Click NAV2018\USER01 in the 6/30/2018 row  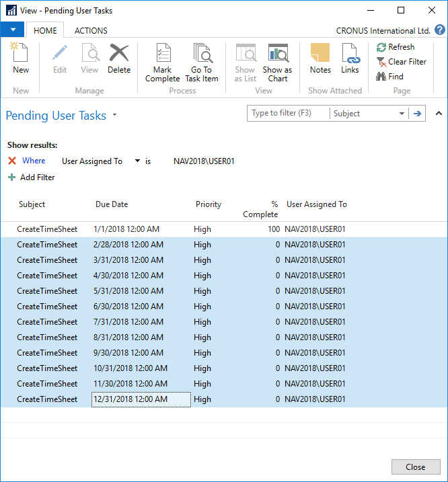[x=315, y=307]
